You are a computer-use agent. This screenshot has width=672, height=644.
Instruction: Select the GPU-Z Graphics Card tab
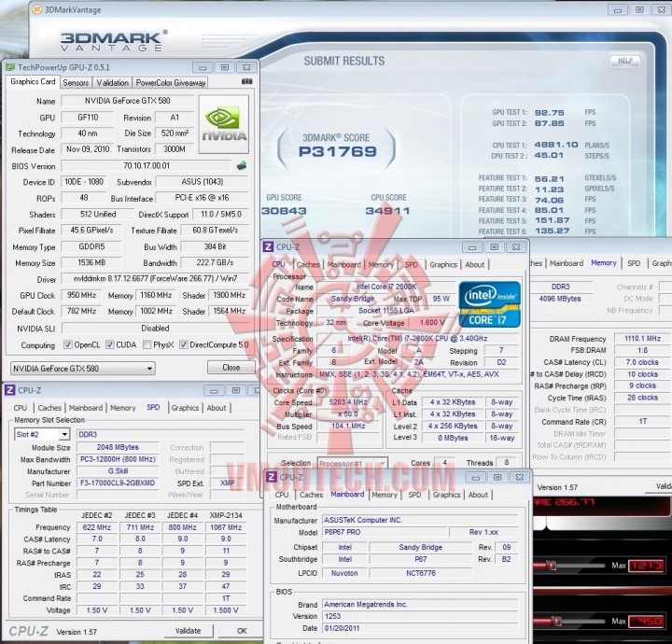point(33,81)
